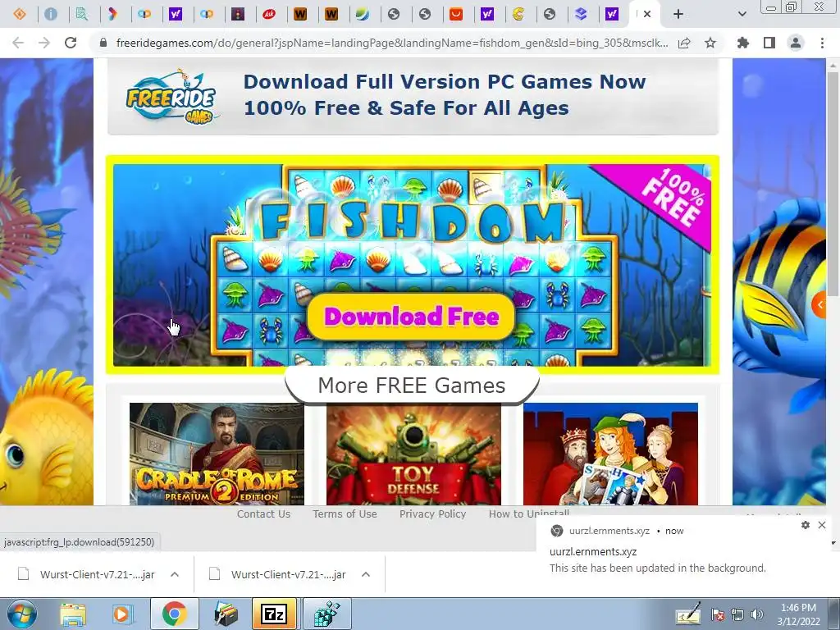Select the Toy Defense game thumbnail
Screen dimensions: 840x630
[x=413, y=454]
